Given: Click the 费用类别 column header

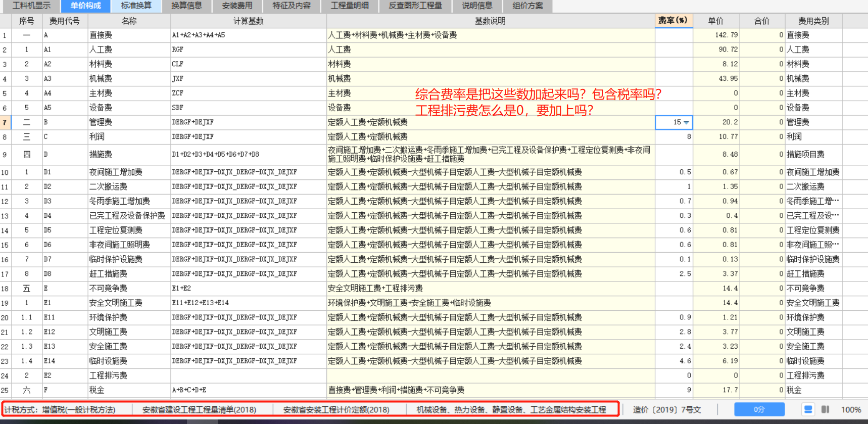Looking at the screenshot, I should pyautogui.click(x=813, y=21).
